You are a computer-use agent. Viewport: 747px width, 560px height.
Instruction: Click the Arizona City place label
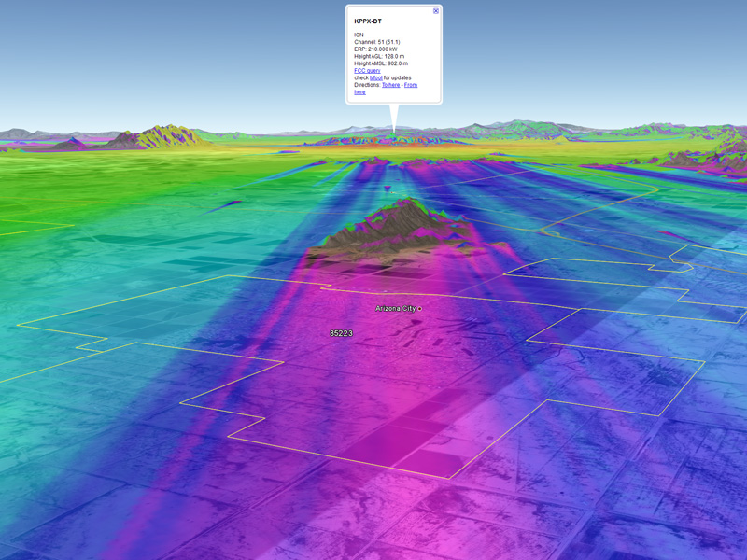395,308
